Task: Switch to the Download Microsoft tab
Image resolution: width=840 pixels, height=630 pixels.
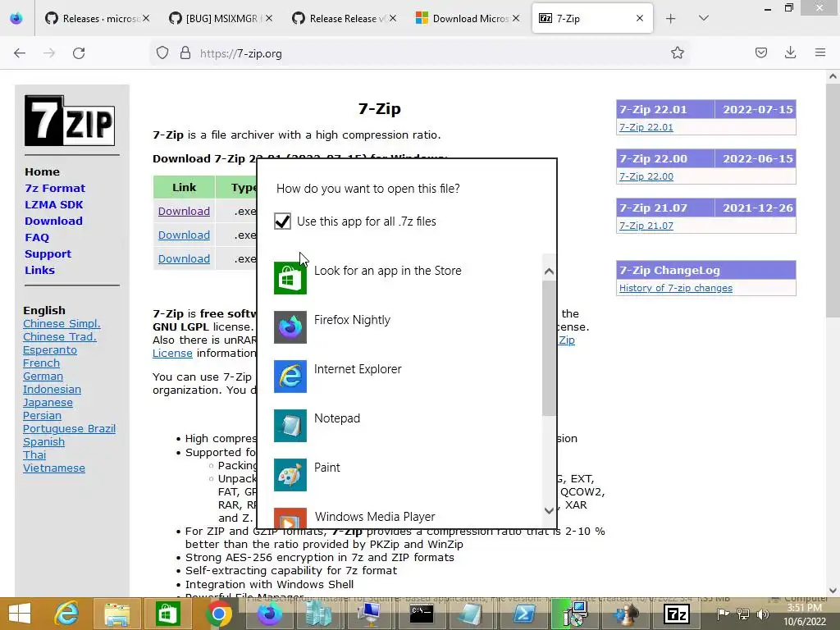Action: tap(468, 19)
